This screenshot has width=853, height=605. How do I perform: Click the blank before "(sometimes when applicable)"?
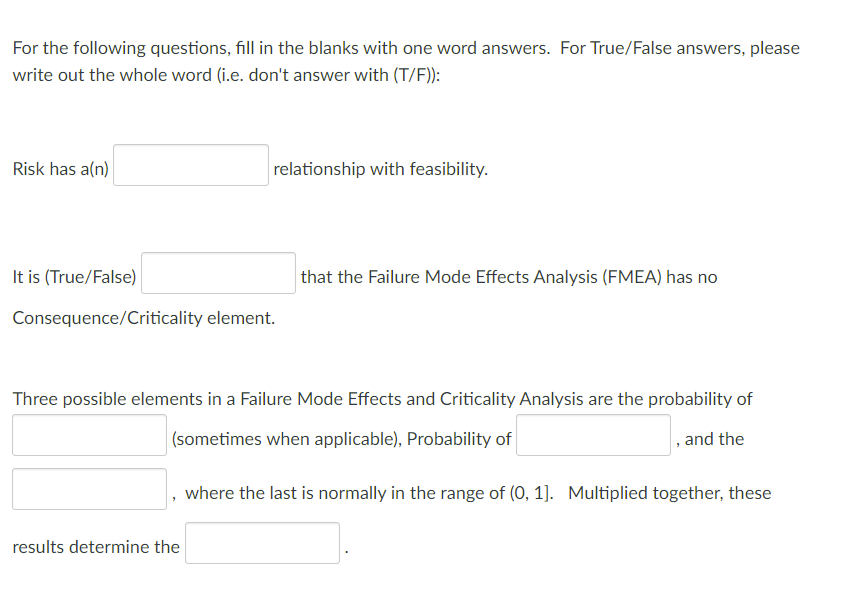(x=88, y=434)
